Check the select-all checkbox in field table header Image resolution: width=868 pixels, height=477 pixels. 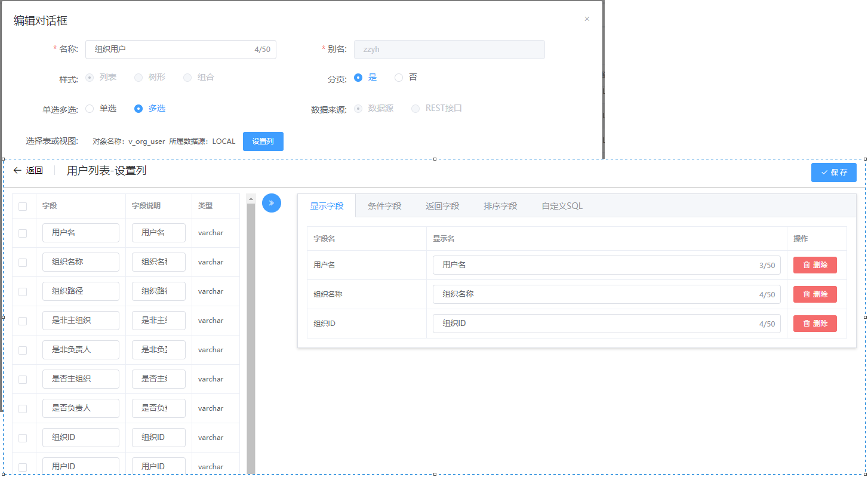pos(23,207)
